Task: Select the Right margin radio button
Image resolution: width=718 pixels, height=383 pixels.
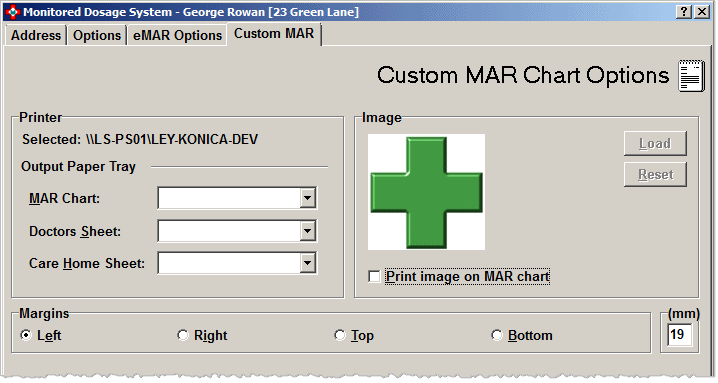Action: coord(183,335)
